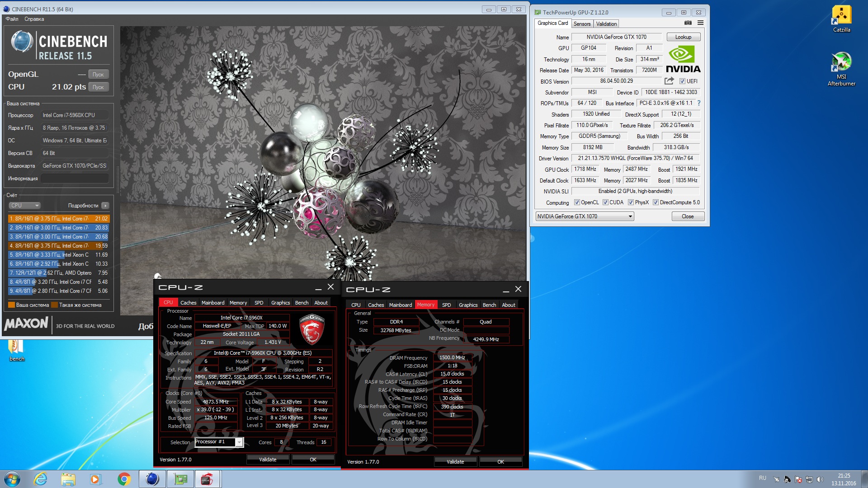
Task: Open Mainboard tab in left CPU-Z window
Action: pos(212,303)
